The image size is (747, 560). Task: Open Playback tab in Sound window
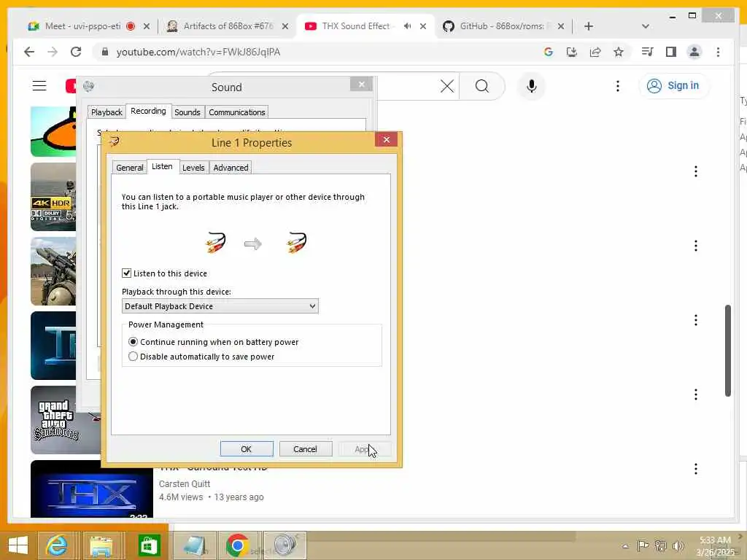(107, 112)
